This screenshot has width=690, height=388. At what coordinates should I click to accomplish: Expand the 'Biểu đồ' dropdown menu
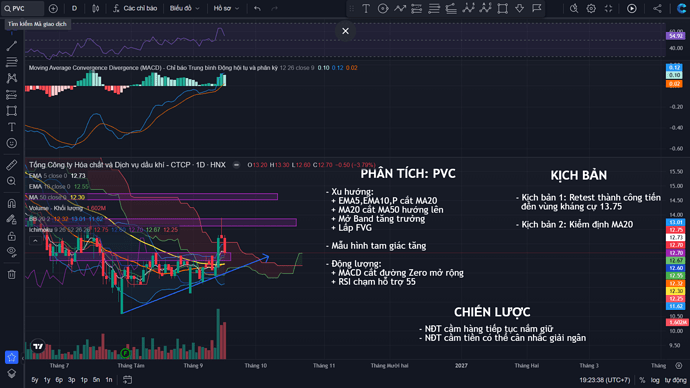pyautogui.click(x=184, y=8)
